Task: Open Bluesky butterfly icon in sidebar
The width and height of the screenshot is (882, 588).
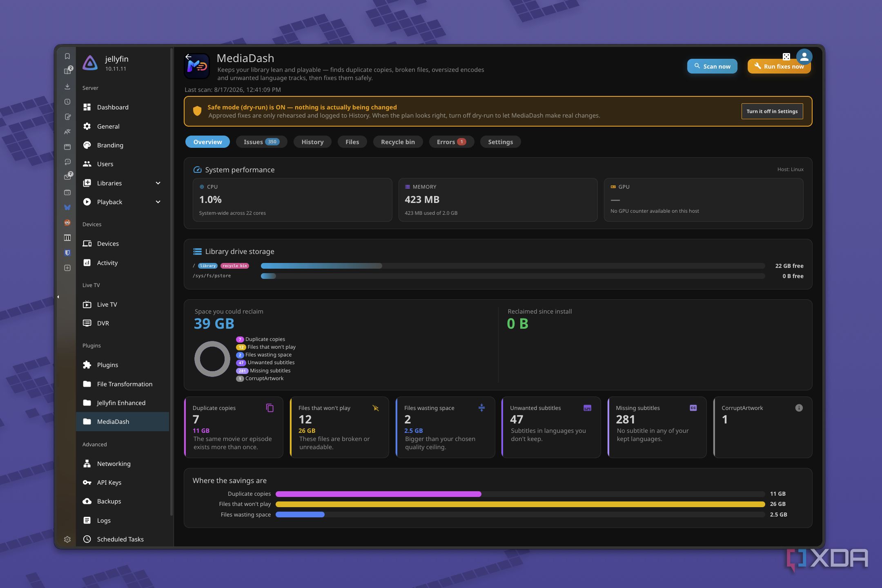Action: click(67, 207)
